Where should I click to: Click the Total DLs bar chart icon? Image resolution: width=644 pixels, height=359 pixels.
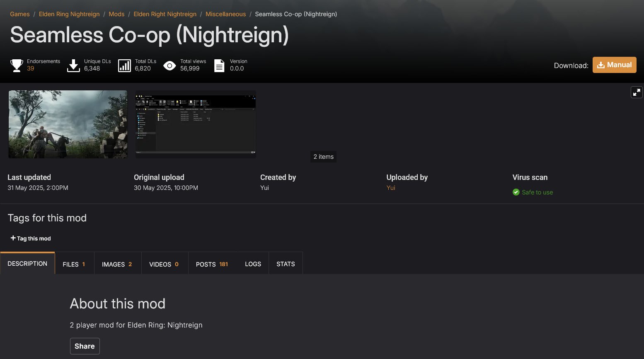click(124, 65)
